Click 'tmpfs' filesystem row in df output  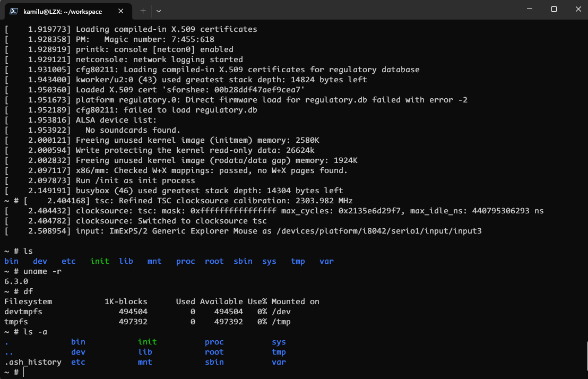[x=148, y=322]
